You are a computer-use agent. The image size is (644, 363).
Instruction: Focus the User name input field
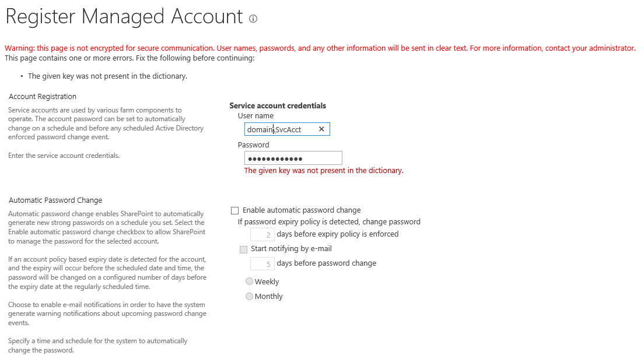pos(287,129)
